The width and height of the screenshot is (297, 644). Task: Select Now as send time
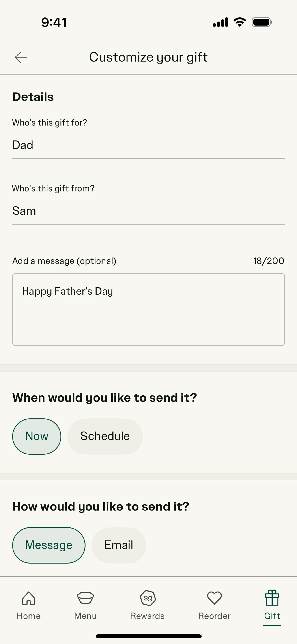pyautogui.click(x=37, y=436)
